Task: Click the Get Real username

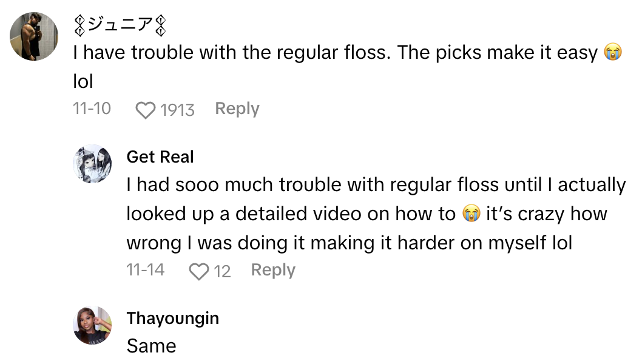Action: tap(160, 157)
